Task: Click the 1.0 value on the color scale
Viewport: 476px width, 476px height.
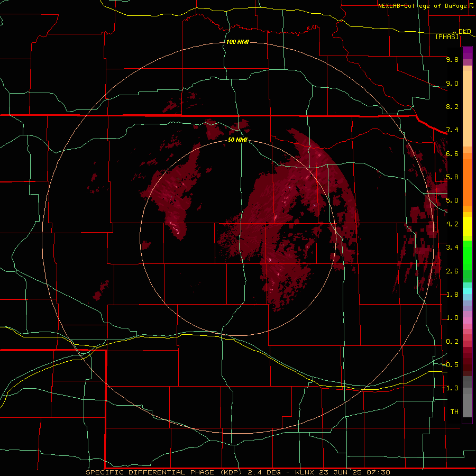Action: [452, 318]
